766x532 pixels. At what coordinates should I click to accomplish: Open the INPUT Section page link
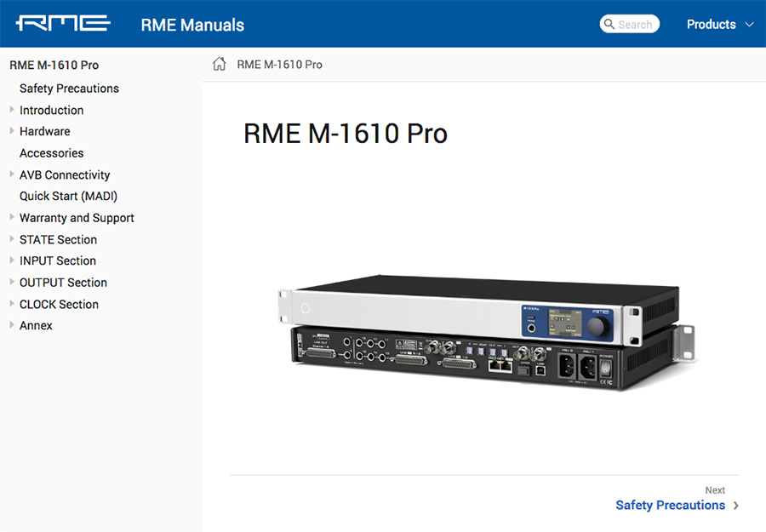click(58, 260)
